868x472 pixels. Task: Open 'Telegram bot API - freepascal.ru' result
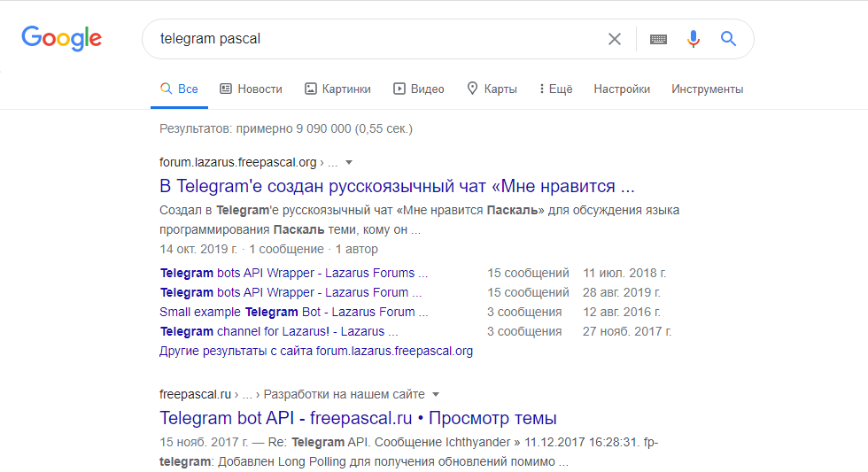pyautogui.click(x=358, y=418)
